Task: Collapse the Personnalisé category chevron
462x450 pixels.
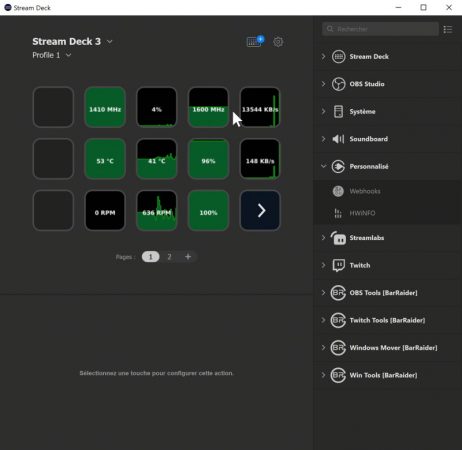Action: tap(323, 166)
